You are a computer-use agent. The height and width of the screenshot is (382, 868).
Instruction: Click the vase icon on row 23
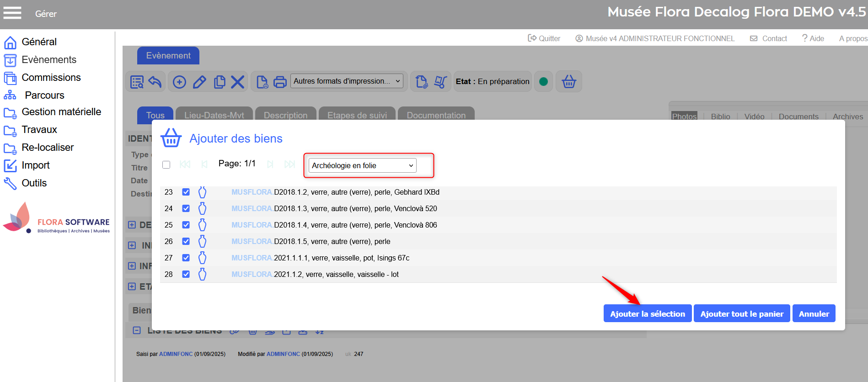pyautogui.click(x=202, y=192)
